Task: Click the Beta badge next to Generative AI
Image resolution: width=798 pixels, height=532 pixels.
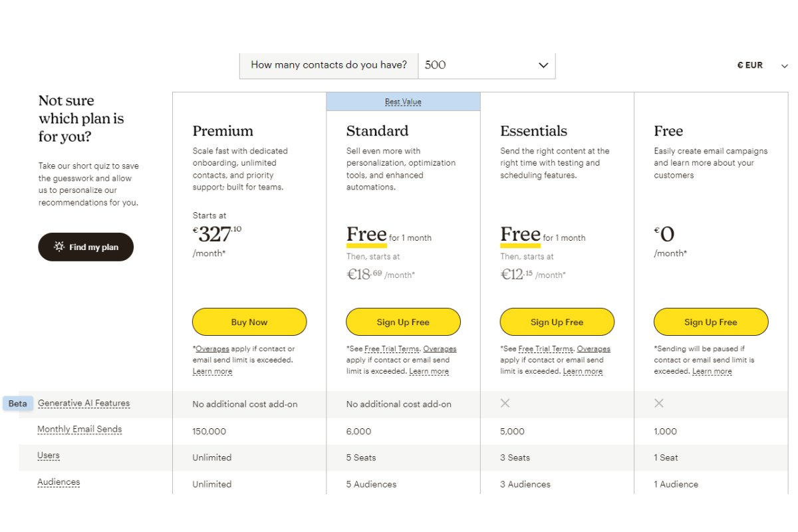Action: coord(17,403)
